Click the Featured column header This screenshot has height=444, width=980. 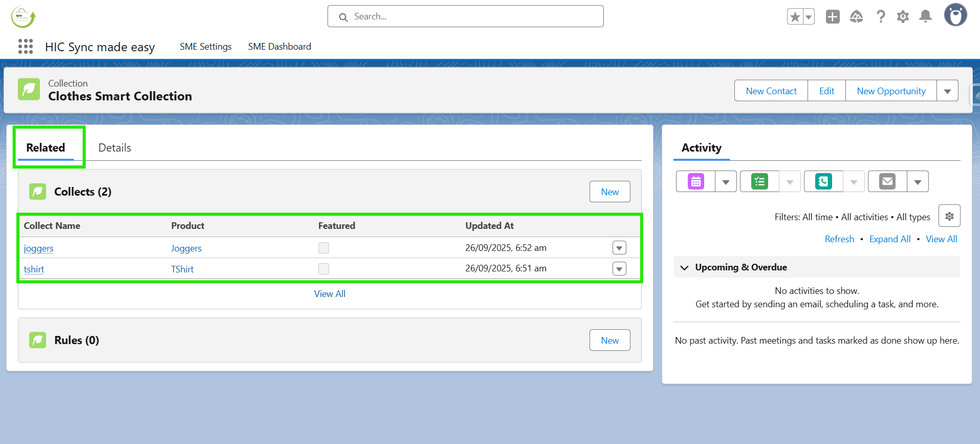pyautogui.click(x=337, y=226)
